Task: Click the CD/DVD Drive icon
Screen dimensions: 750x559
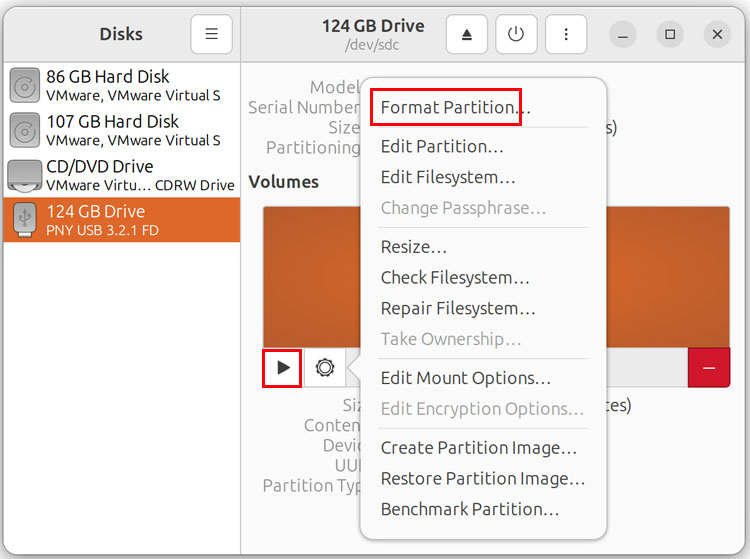Action: pyautogui.click(x=24, y=175)
